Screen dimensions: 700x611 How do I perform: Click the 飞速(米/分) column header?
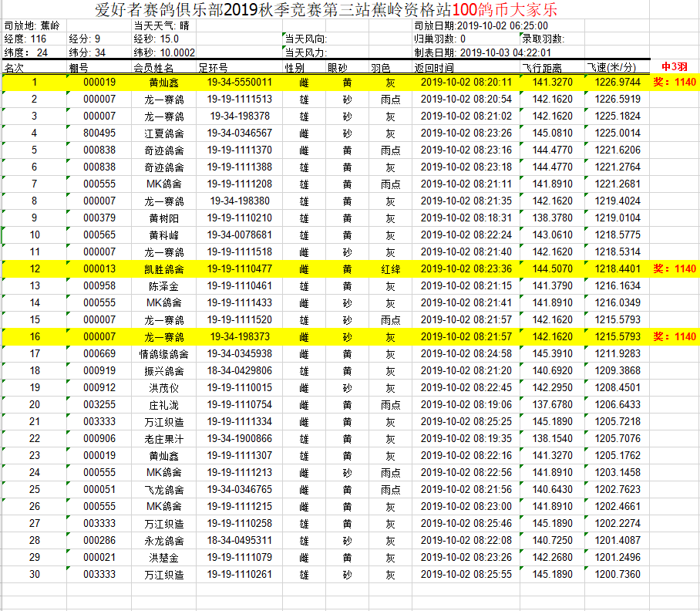pyautogui.click(x=611, y=68)
